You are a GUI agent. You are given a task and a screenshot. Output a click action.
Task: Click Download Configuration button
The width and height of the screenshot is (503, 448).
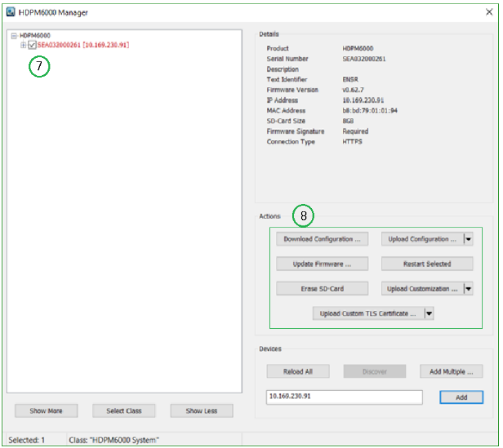[322, 239]
